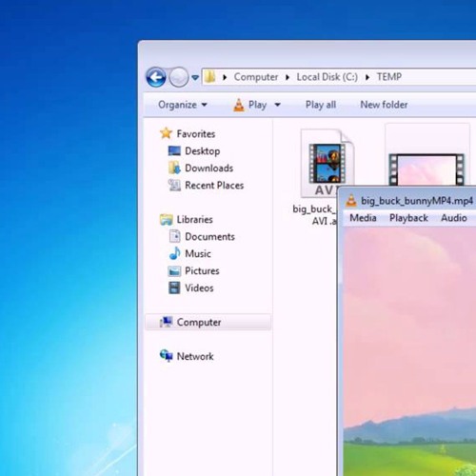Image resolution: width=476 pixels, height=476 pixels.
Task: Open the Media menu in VLC
Action: (363, 218)
